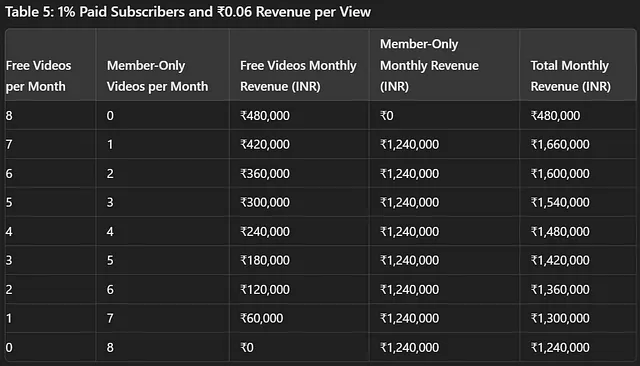This screenshot has height=366, width=640.
Task: Click member-only revenue ₹1,240,000 in the ₹60,000 row
Action: coord(410,318)
